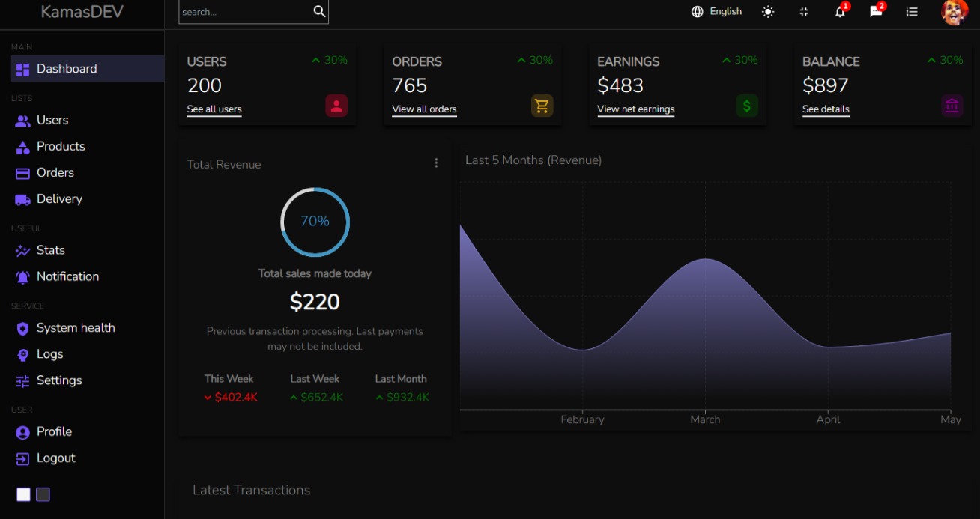Click the globe language icon
The height and width of the screenshot is (519, 980).
tap(698, 12)
